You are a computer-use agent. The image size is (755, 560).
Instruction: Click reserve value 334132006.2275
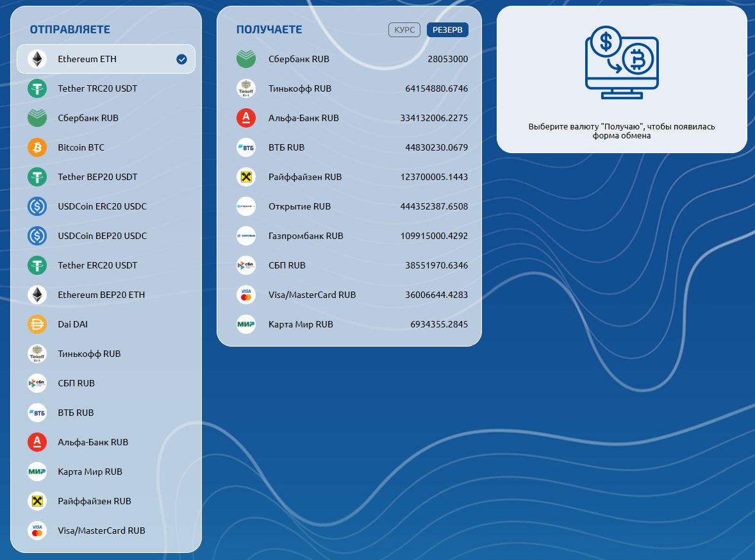(434, 118)
